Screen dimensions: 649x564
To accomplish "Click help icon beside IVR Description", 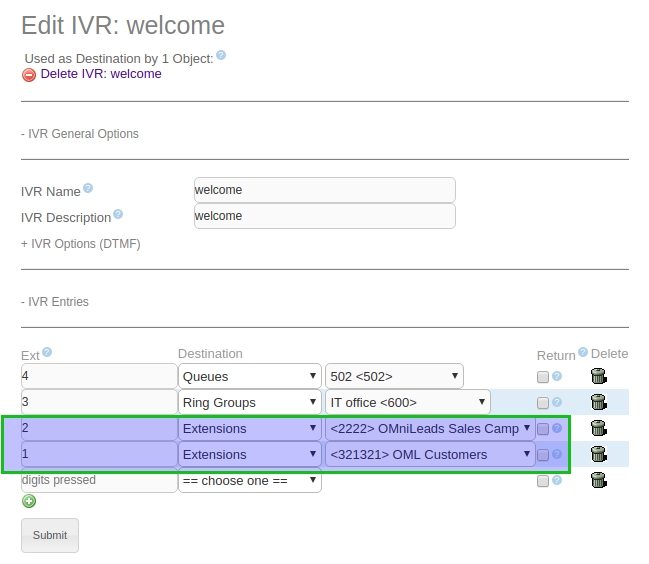I will click(x=118, y=214).
